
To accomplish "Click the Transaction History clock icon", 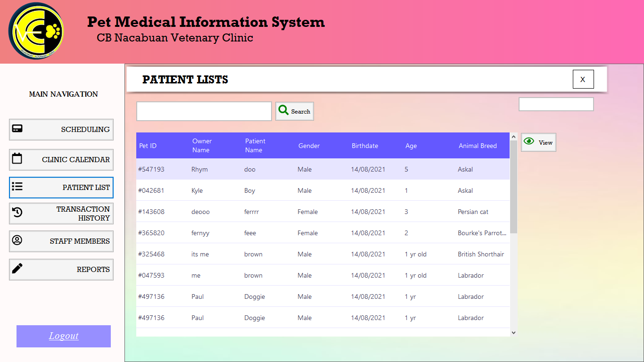I will tap(17, 213).
